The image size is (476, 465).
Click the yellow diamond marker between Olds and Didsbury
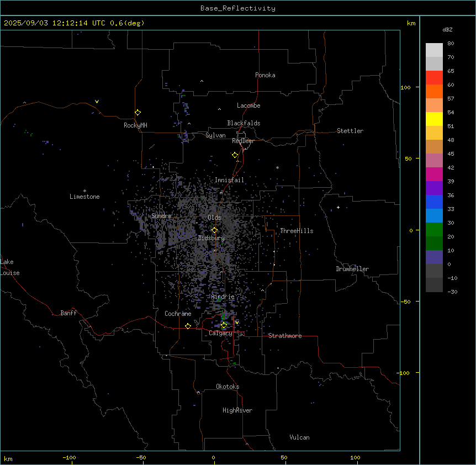coord(214,230)
